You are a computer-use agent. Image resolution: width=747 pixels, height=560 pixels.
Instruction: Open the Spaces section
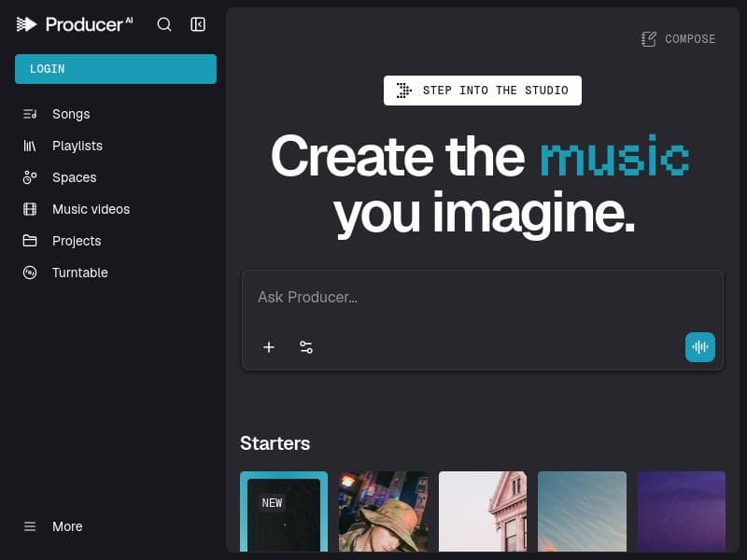click(75, 177)
